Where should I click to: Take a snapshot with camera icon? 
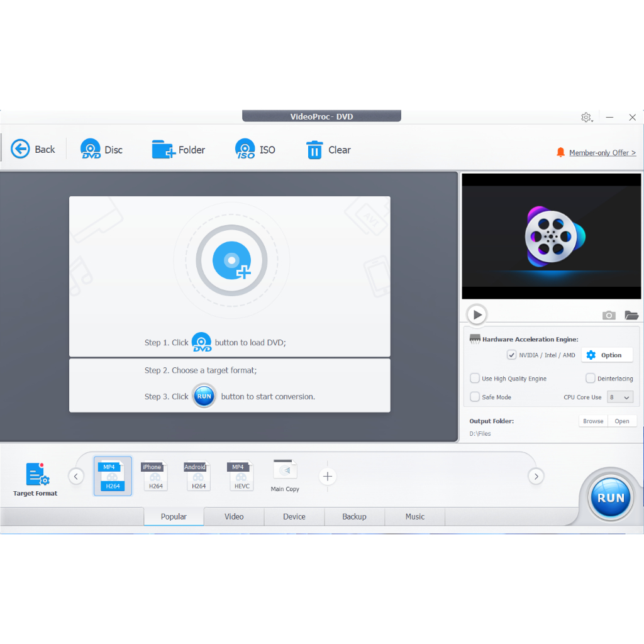point(608,315)
